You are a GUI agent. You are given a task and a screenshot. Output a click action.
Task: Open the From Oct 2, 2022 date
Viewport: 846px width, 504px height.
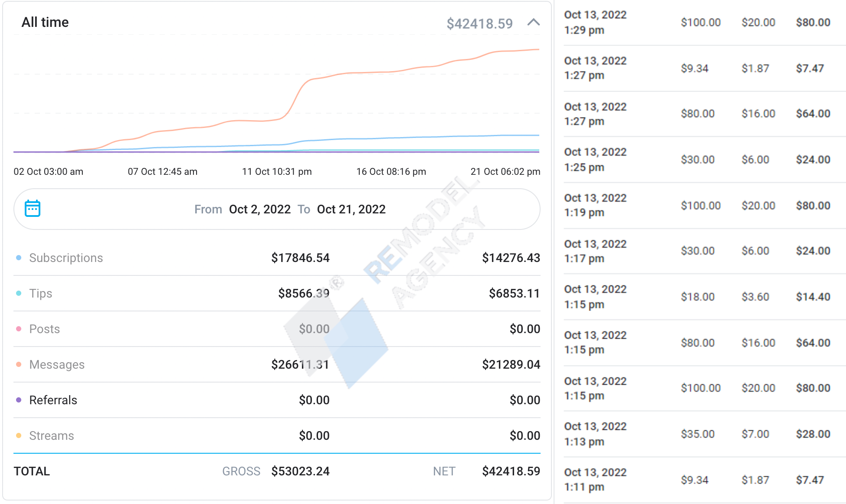point(259,209)
